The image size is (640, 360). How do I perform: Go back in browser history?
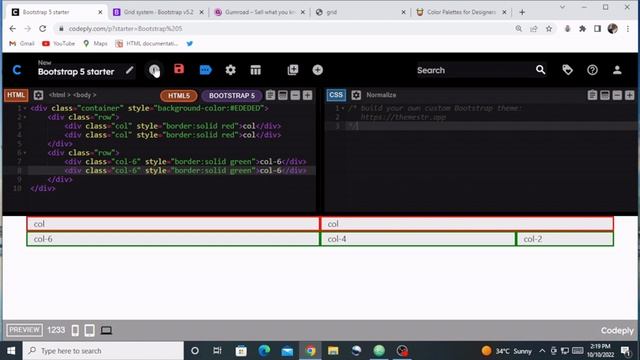coord(13,29)
